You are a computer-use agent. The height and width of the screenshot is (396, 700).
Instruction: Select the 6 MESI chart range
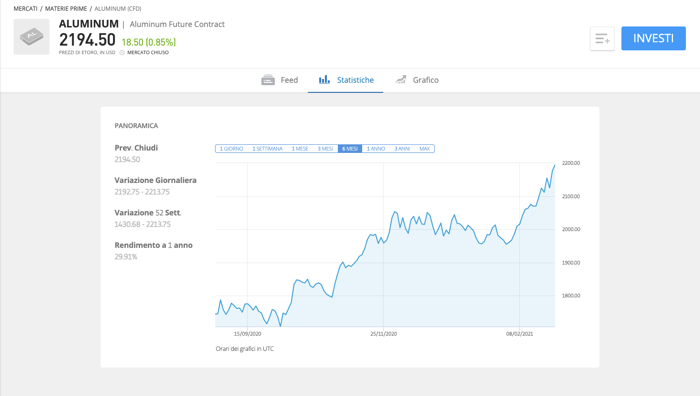coord(350,149)
